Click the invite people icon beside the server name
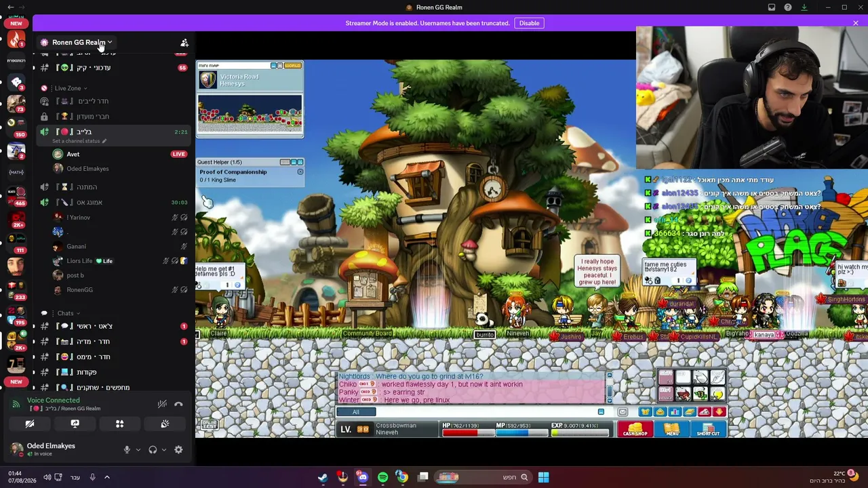This screenshot has width=868, height=488. coord(184,42)
